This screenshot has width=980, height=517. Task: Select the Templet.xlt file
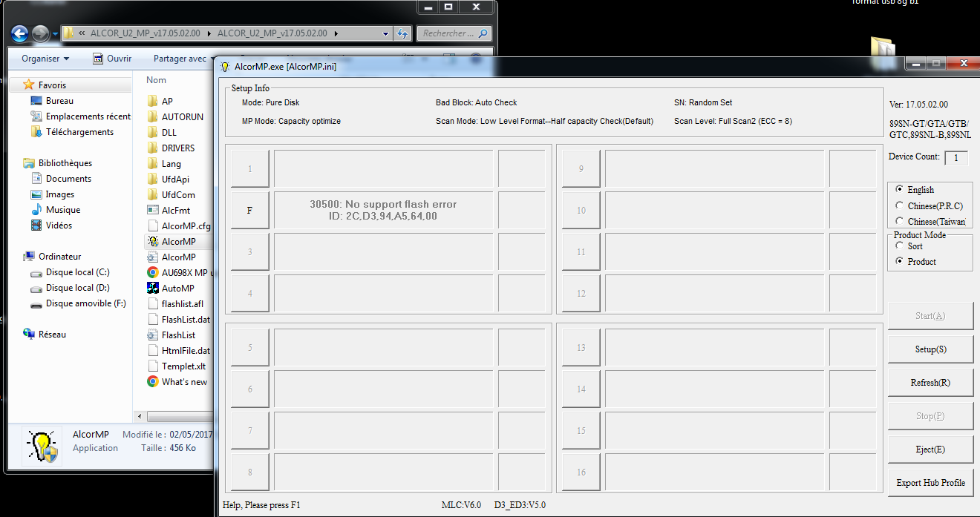[183, 366]
